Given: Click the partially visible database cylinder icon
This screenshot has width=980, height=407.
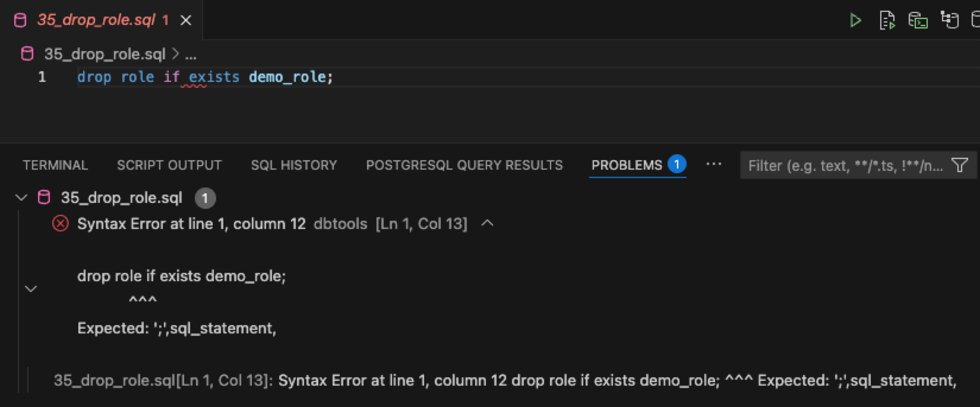Looking at the screenshot, I should coord(975,21).
